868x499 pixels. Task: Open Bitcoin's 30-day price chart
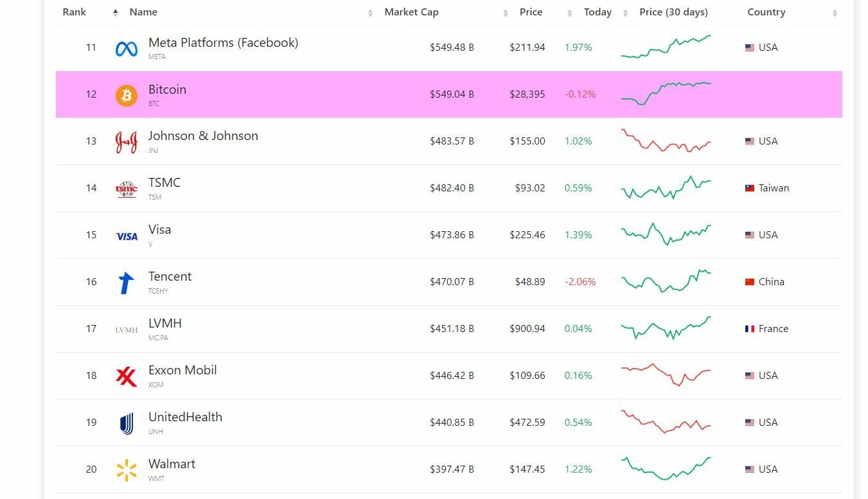pos(666,94)
